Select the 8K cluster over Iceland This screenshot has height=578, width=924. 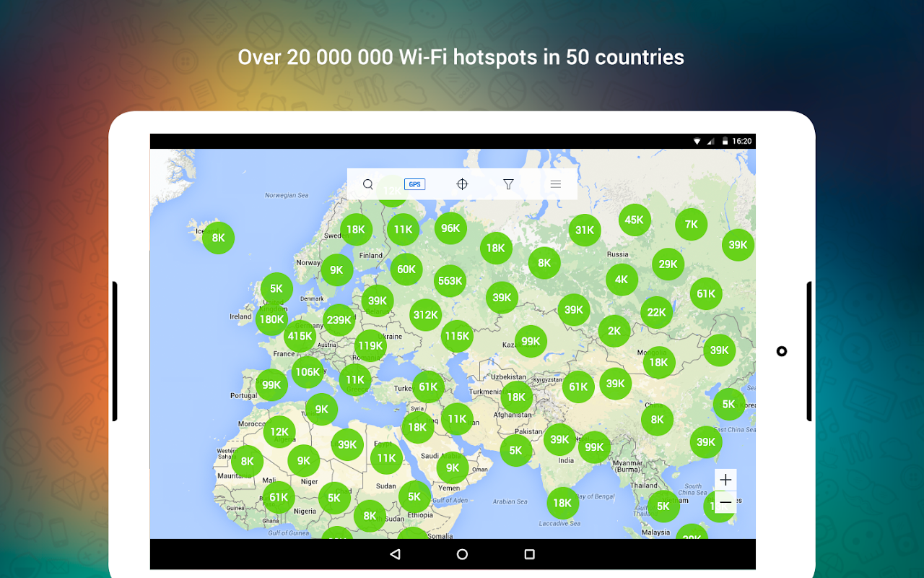pos(218,237)
